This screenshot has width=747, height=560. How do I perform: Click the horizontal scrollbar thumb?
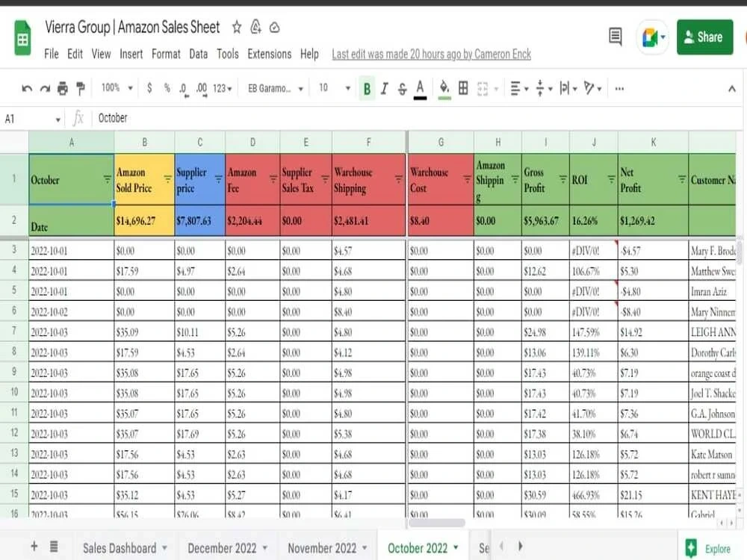pos(437,523)
